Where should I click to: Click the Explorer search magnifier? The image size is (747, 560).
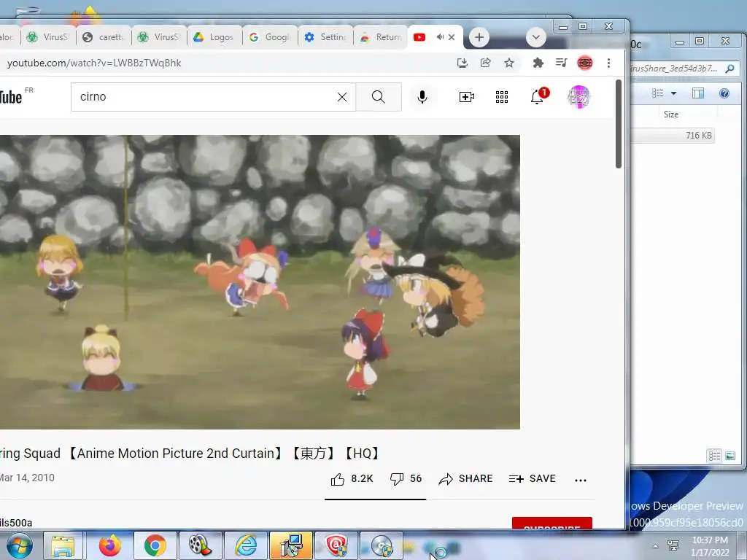click(x=729, y=69)
